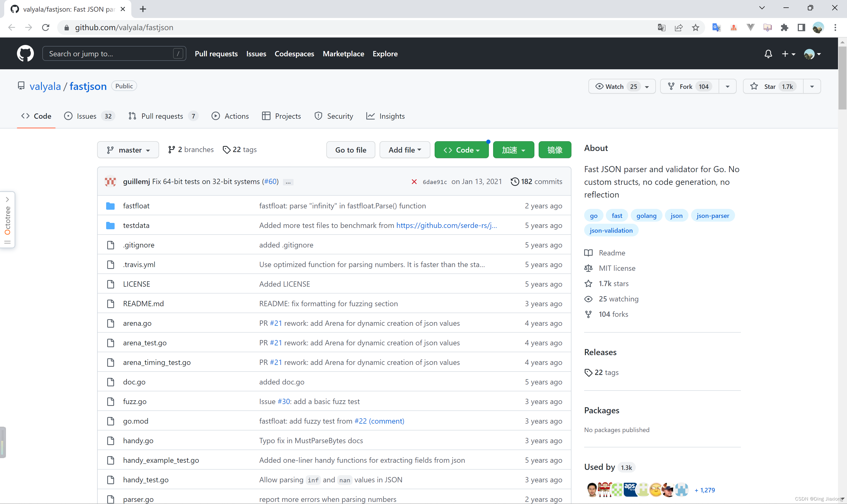
Task: Open the Chrome three-dot menu
Action: [835, 28]
